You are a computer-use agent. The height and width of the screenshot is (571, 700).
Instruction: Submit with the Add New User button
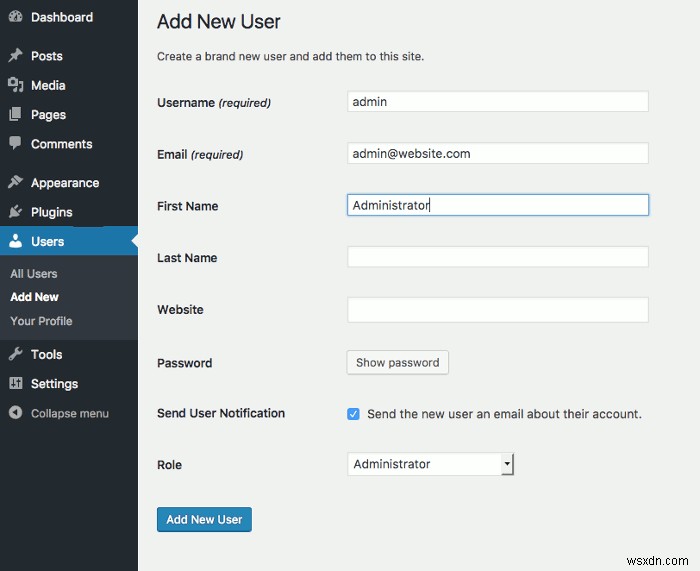click(204, 519)
